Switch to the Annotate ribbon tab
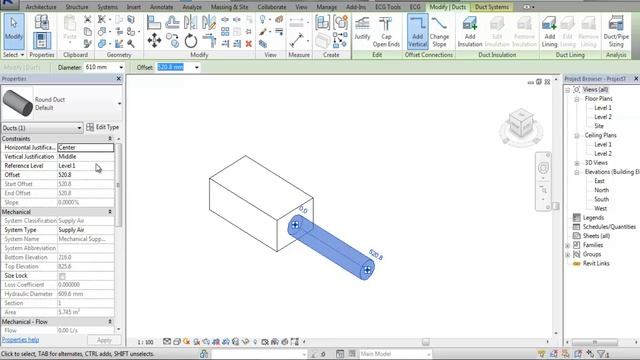The width and height of the screenshot is (640, 360). click(161, 7)
